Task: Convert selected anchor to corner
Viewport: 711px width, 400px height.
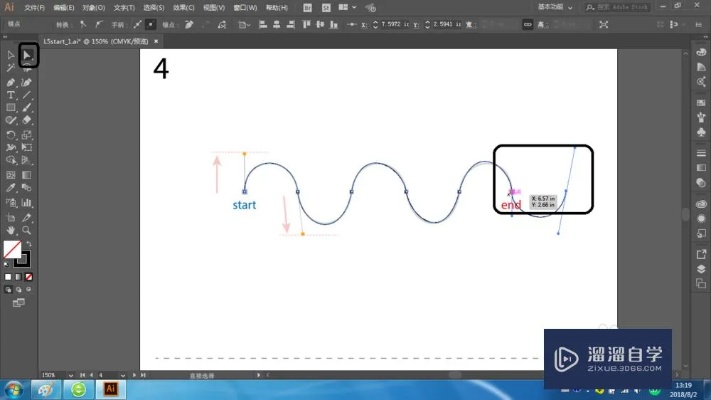Action: coord(83,24)
